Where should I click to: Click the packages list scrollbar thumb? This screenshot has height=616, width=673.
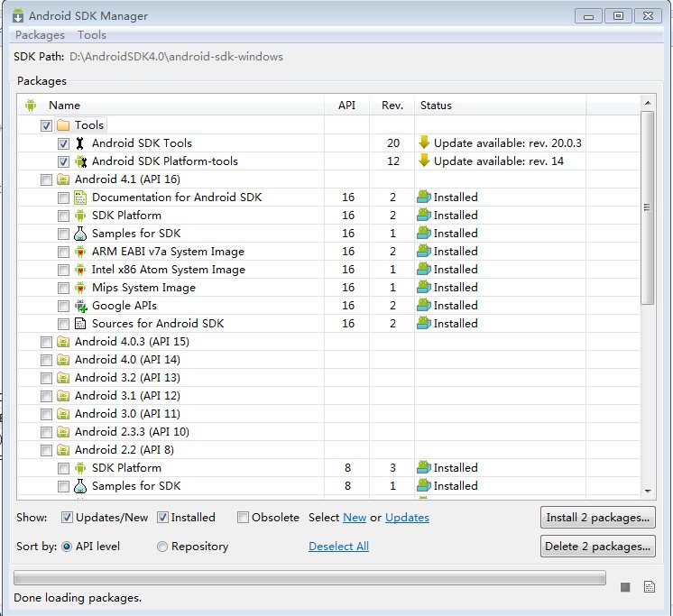(x=647, y=207)
